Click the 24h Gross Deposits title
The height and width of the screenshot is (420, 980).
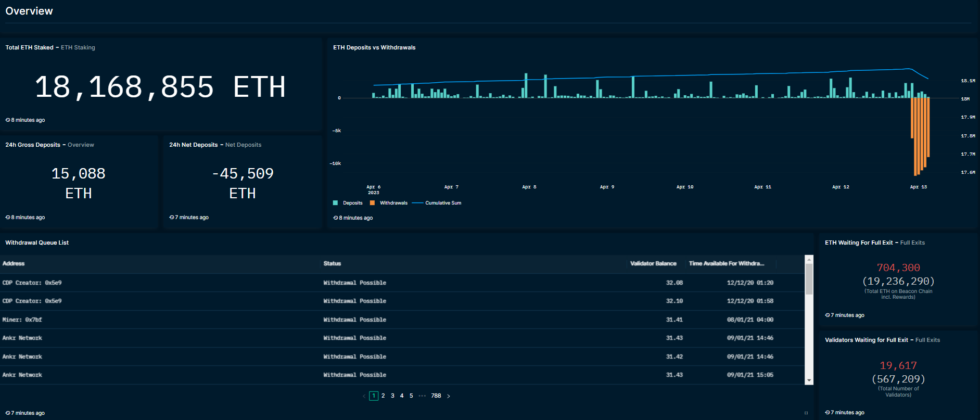click(33, 145)
